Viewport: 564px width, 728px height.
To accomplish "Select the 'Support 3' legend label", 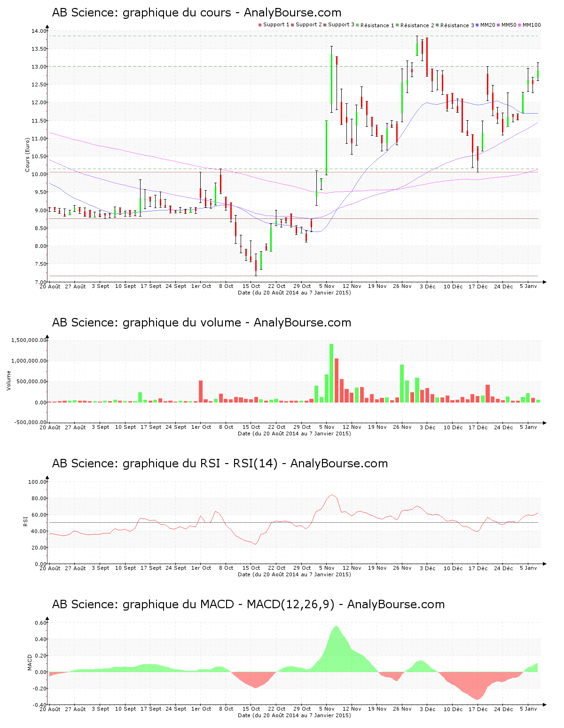I will [341, 25].
